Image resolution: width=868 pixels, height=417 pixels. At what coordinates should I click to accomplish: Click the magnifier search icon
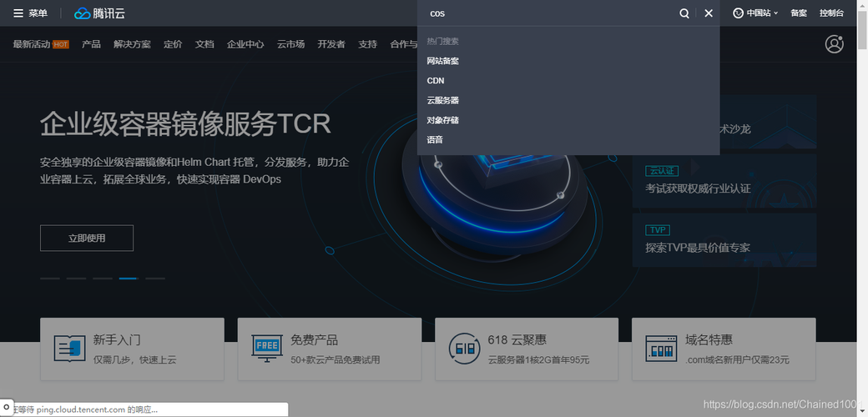(684, 13)
